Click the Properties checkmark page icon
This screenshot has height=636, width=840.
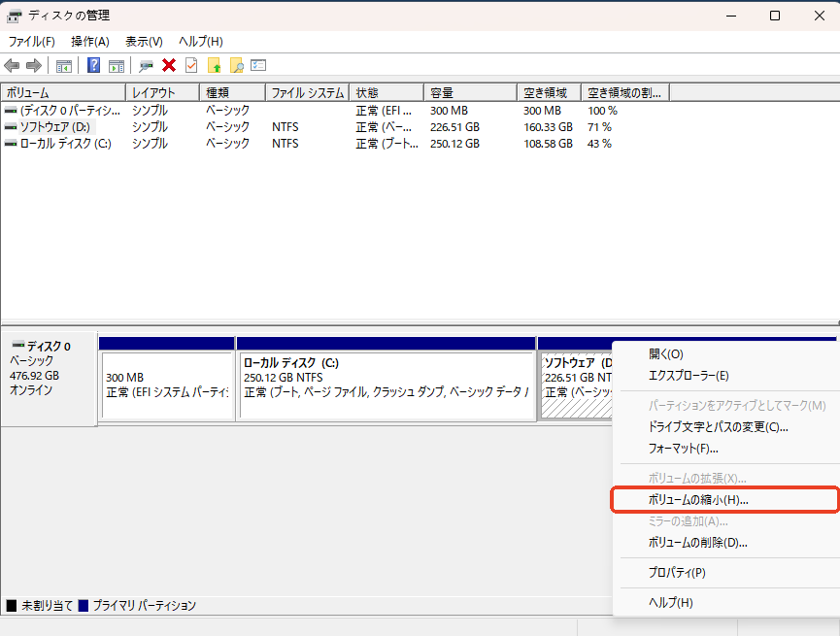[191, 65]
